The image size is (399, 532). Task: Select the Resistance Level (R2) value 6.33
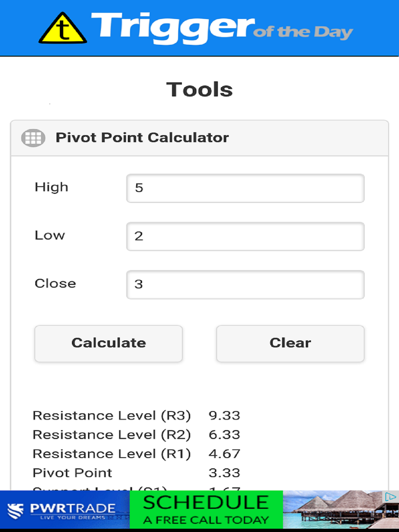[224, 435]
